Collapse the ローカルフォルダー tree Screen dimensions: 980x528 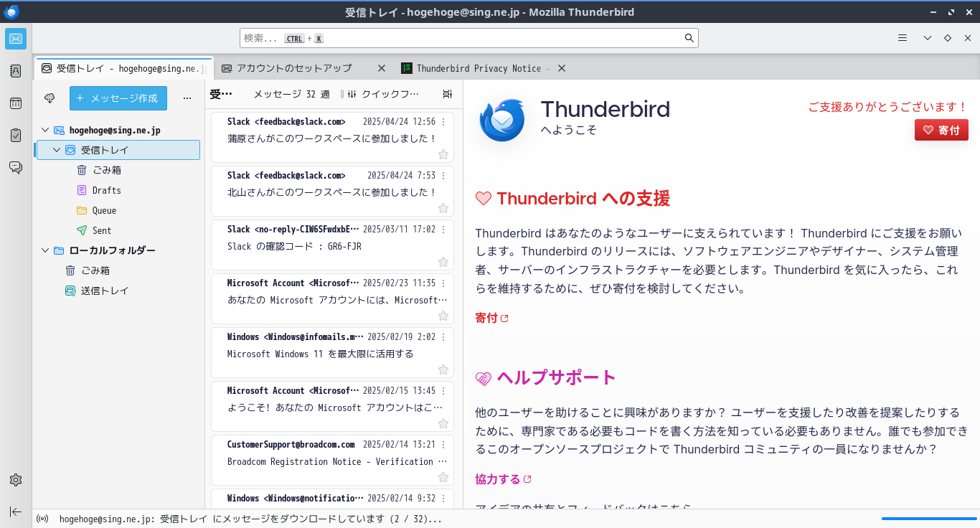(x=45, y=250)
